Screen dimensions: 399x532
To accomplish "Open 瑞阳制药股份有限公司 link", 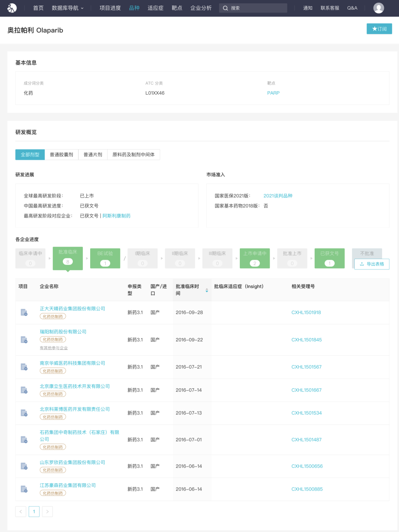I will (63, 332).
